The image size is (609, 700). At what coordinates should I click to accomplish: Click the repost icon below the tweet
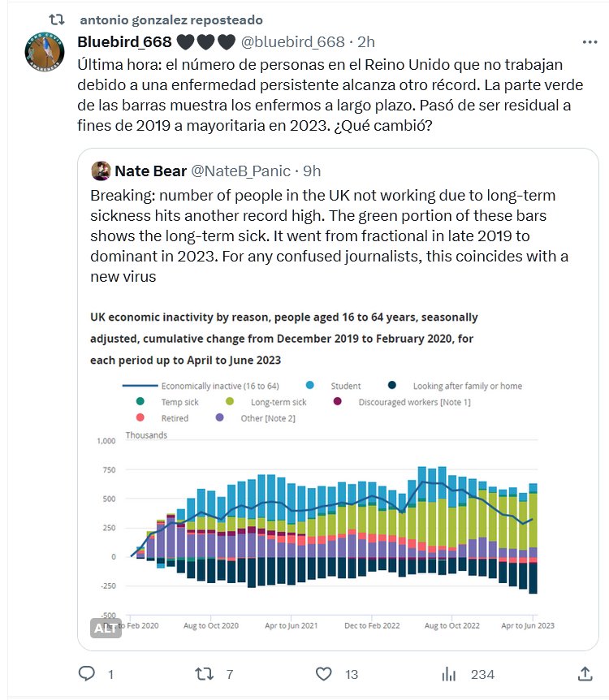tap(205, 674)
